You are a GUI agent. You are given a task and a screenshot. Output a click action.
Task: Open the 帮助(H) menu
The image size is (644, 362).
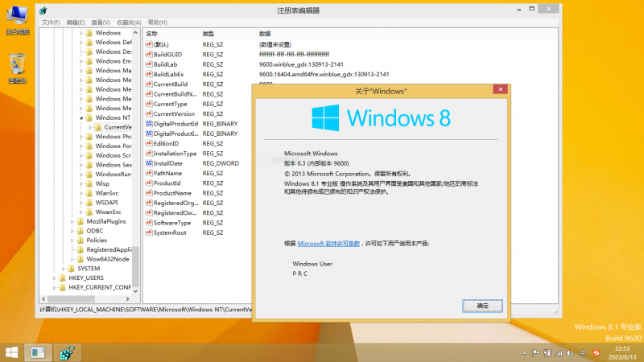(x=157, y=23)
